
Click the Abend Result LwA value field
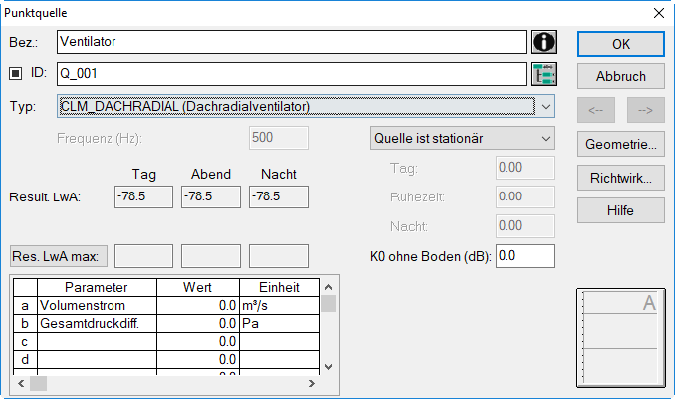click(211, 197)
